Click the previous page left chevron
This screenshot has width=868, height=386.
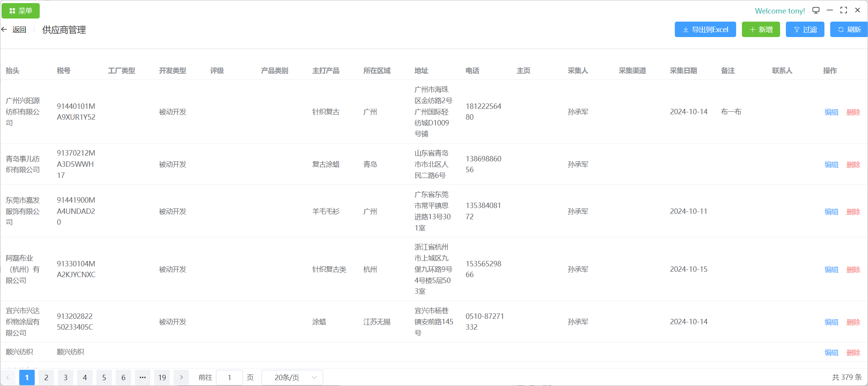coord(8,378)
